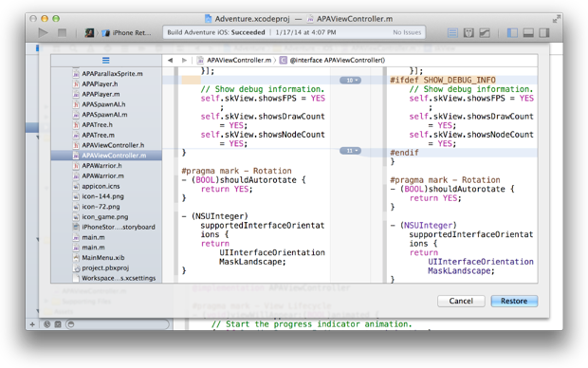Click the Adventure.xcodeproj title bar document icon
Viewport: 588px width, 368px height.
click(x=208, y=19)
